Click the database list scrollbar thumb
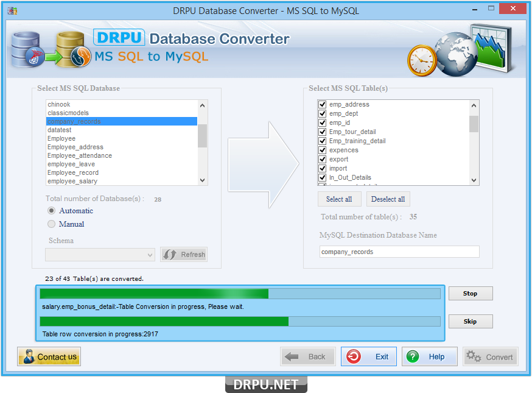This screenshot has height=393, width=532. click(203, 136)
